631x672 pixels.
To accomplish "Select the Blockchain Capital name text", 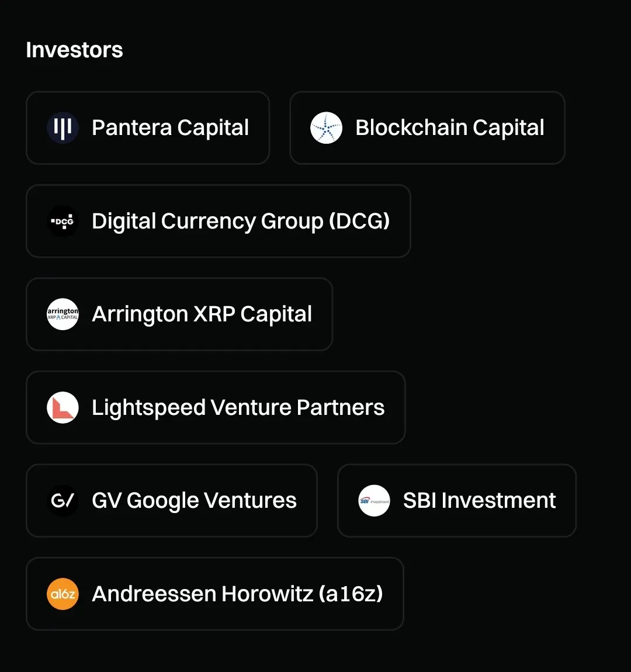I will coord(449,128).
